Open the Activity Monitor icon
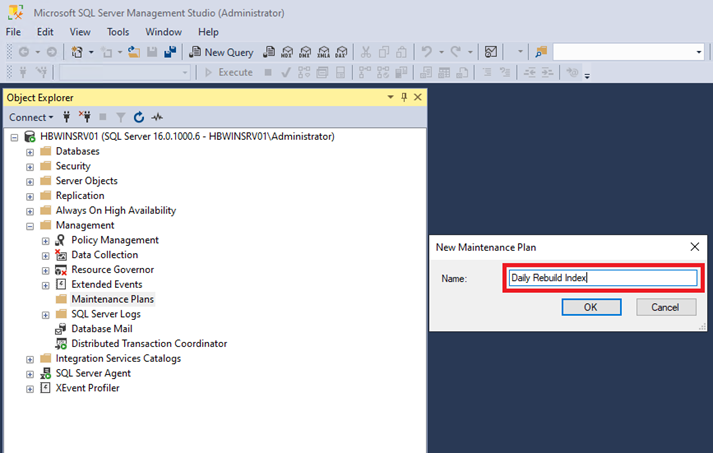Screen dimensions: 713x453 pyautogui.click(x=491, y=52)
